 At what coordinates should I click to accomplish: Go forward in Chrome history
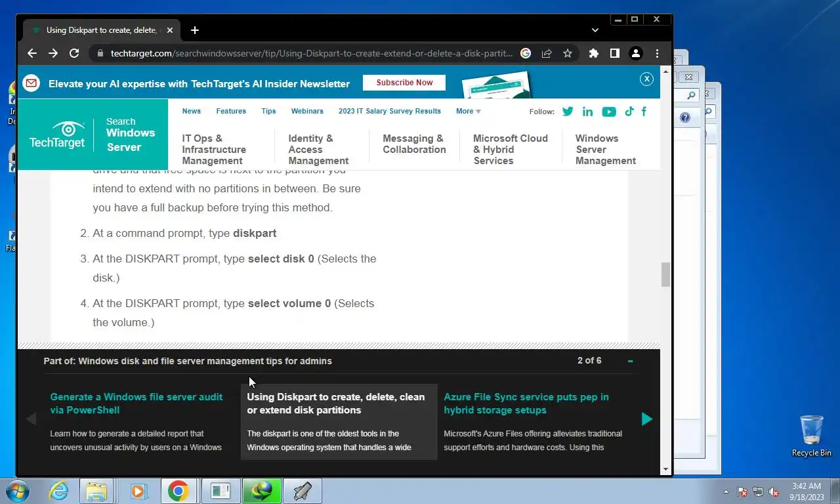point(53,54)
